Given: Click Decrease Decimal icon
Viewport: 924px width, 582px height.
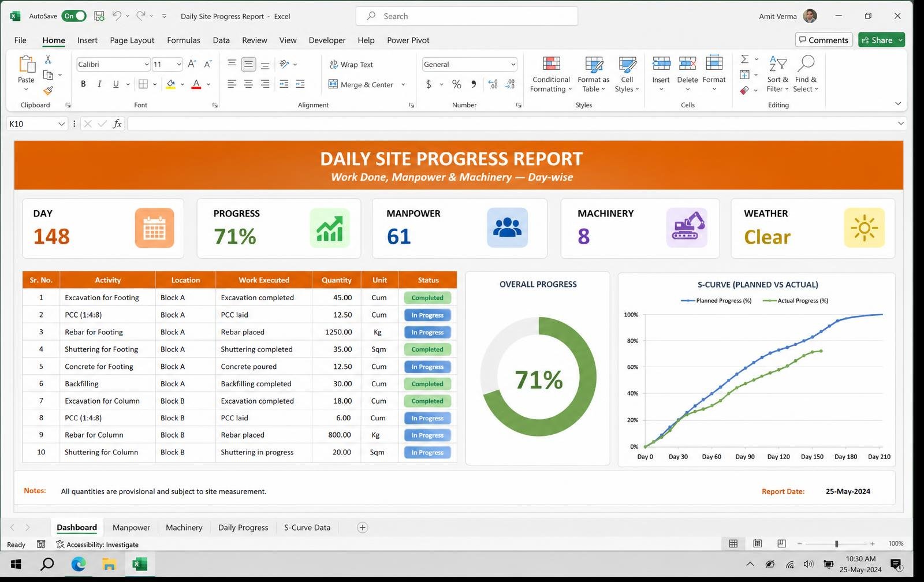Looking at the screenshot, I should coord(510,84).
